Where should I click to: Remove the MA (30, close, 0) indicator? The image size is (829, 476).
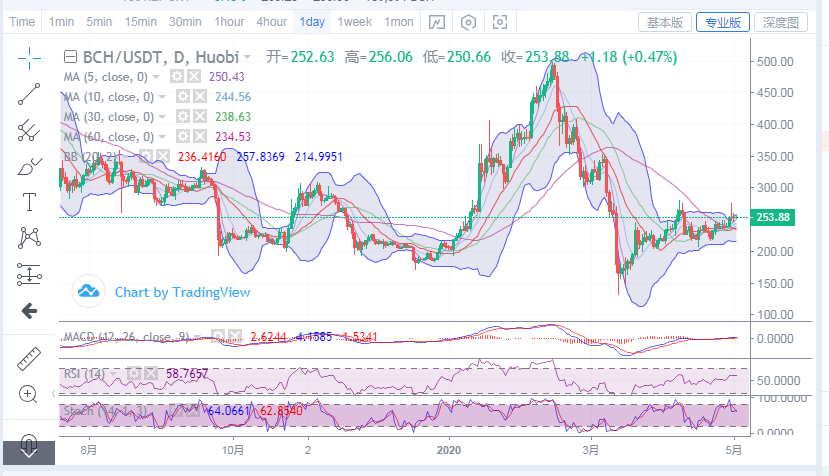[200, 116]
